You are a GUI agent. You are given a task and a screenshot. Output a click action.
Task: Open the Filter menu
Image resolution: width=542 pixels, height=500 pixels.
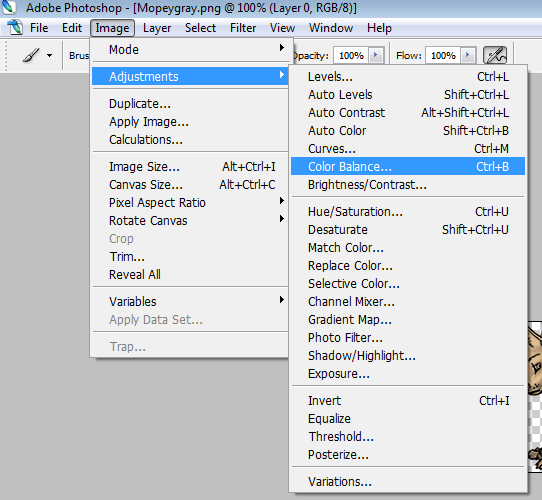point(243,28)
